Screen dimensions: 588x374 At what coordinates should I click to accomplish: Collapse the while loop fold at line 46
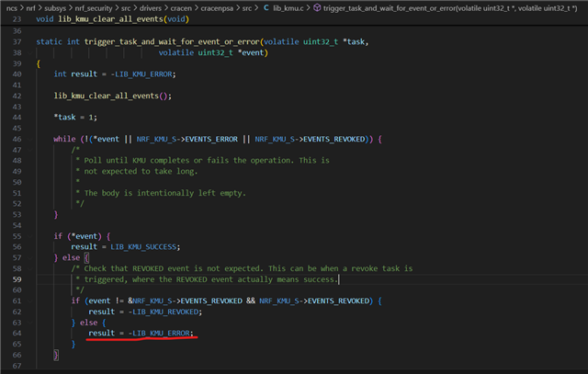click(30, 139)
